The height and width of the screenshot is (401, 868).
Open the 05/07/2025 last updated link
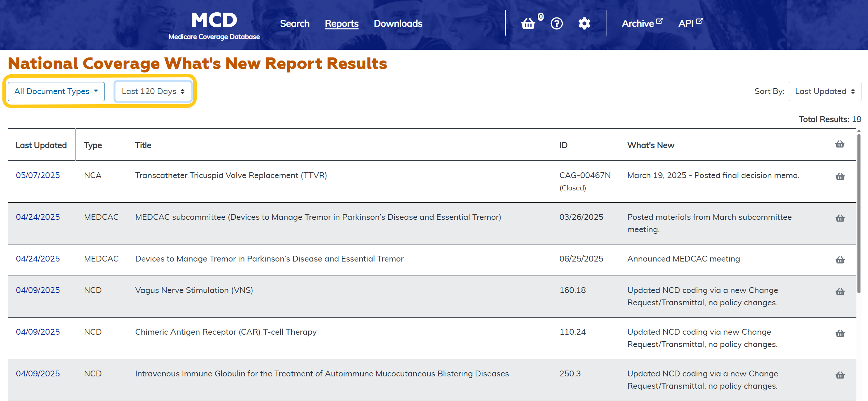(38, 175)
